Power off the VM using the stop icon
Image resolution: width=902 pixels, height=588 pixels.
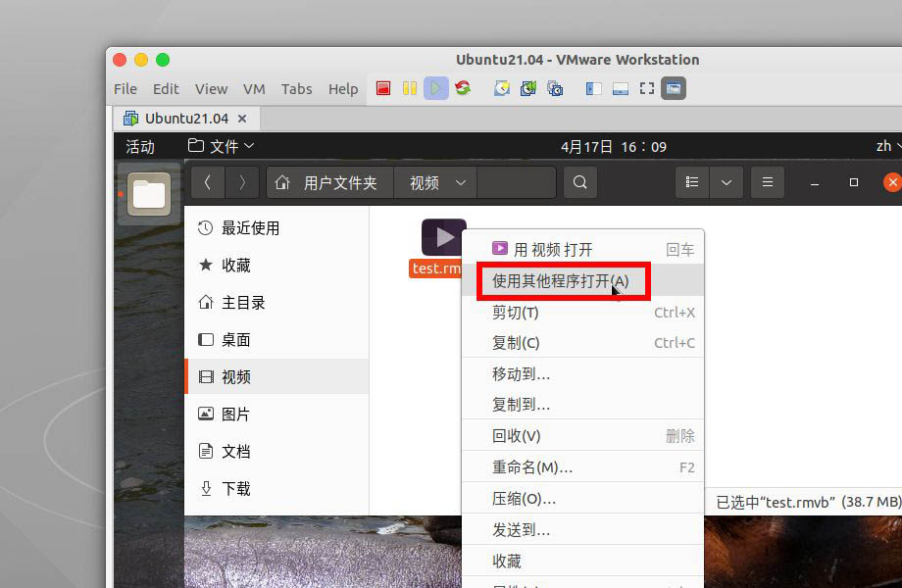[x=383, y=88]
